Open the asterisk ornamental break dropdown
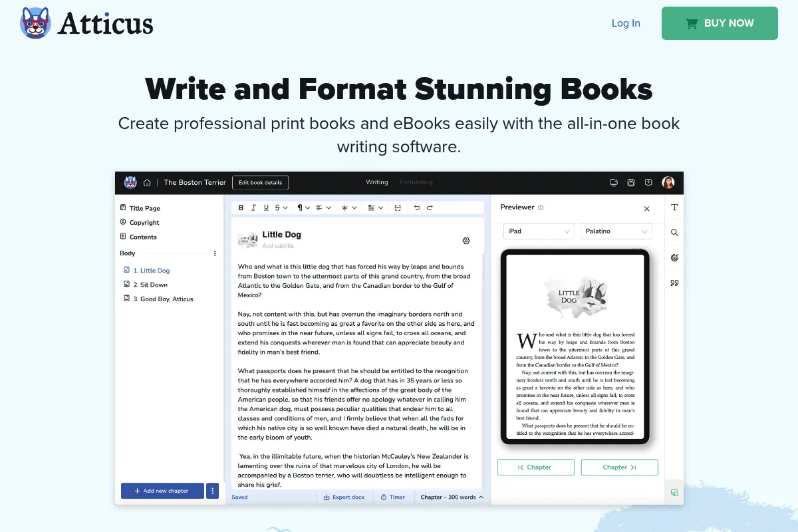The width and height of the screenshot is (798, 532). 349,207
